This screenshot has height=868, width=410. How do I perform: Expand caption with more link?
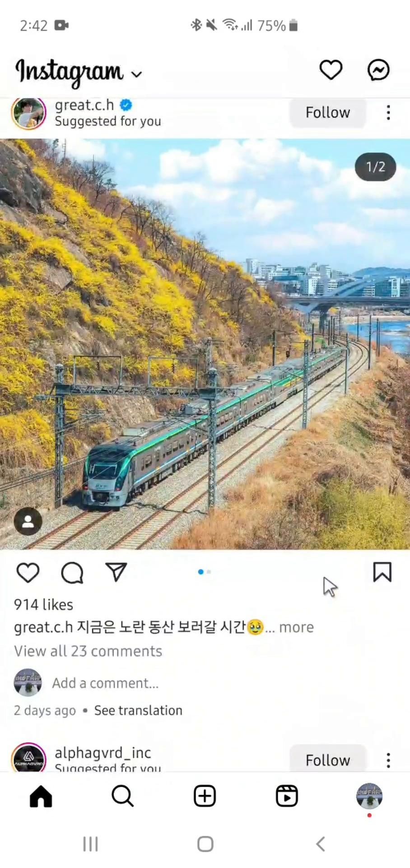pyautogui.click(x=296, y=627)
